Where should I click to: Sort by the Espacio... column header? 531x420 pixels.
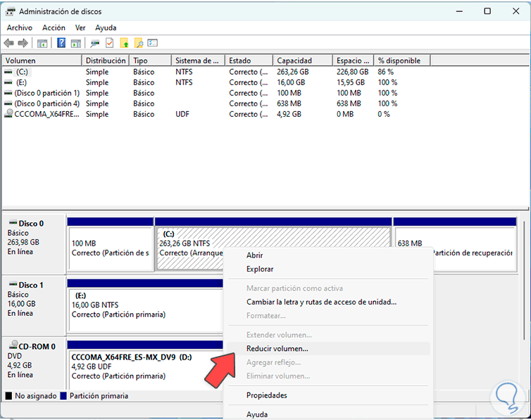click(353, 61)
